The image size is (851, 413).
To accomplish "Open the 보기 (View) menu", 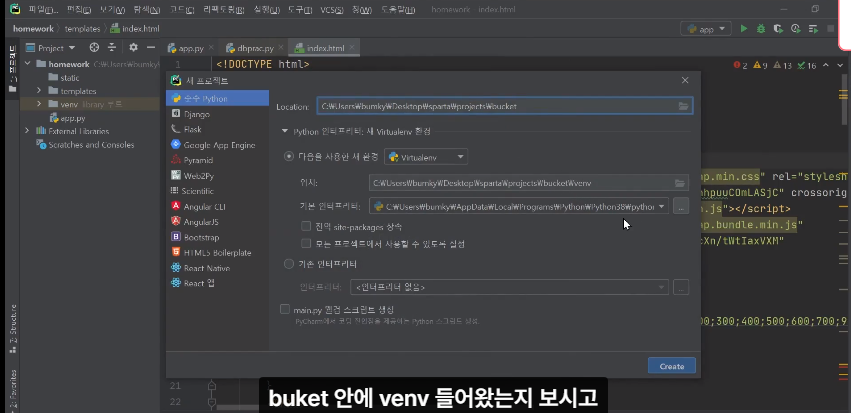I will click(x=112, y=10).
